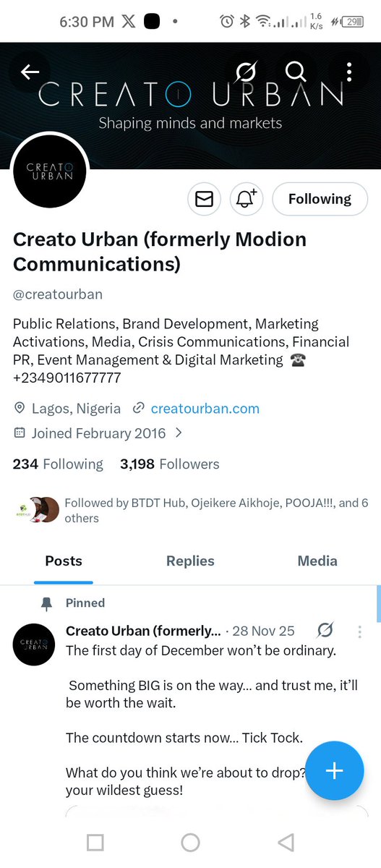Screen dimensions: 381x868
Task: View the 3,198 Followers list
Action: point(170,464)
